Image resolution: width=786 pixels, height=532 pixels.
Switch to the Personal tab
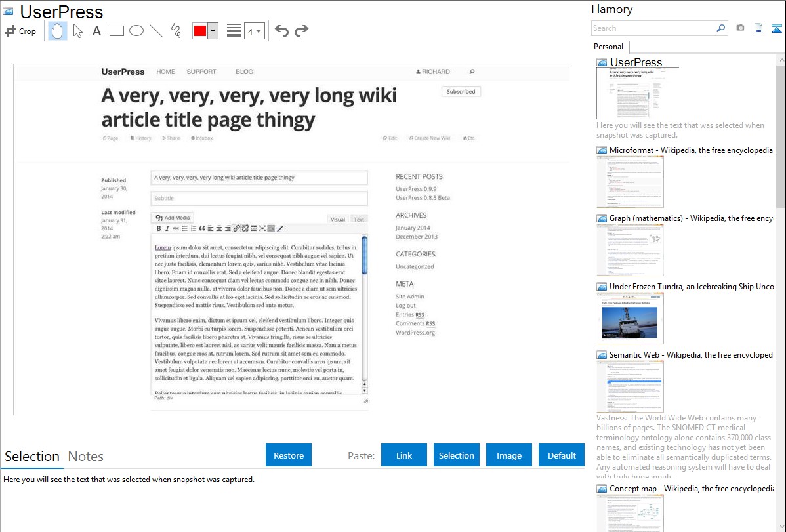[609, 47]
